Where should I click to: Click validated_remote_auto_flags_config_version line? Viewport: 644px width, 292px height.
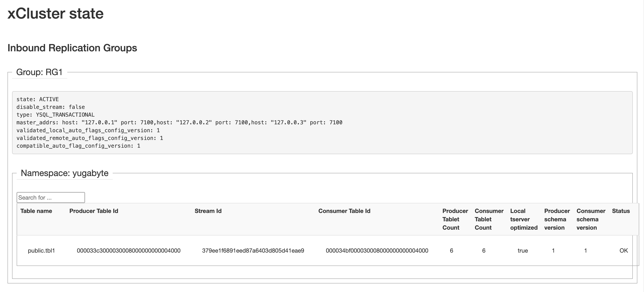coord(90,138)
